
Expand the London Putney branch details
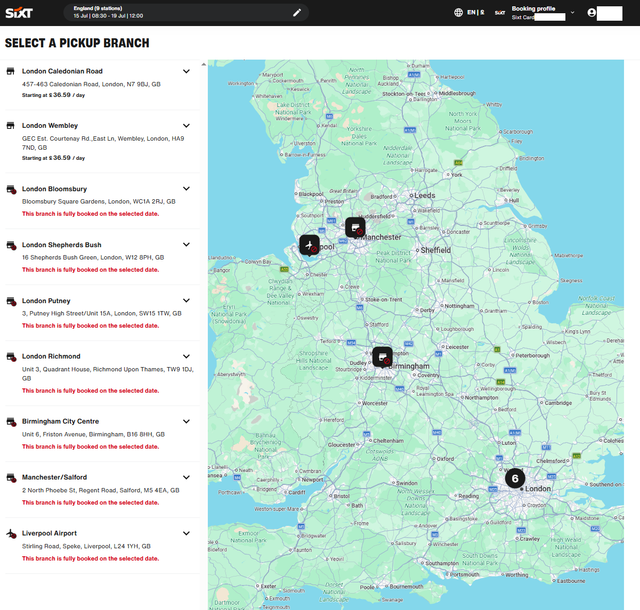[x=186, y=301]
